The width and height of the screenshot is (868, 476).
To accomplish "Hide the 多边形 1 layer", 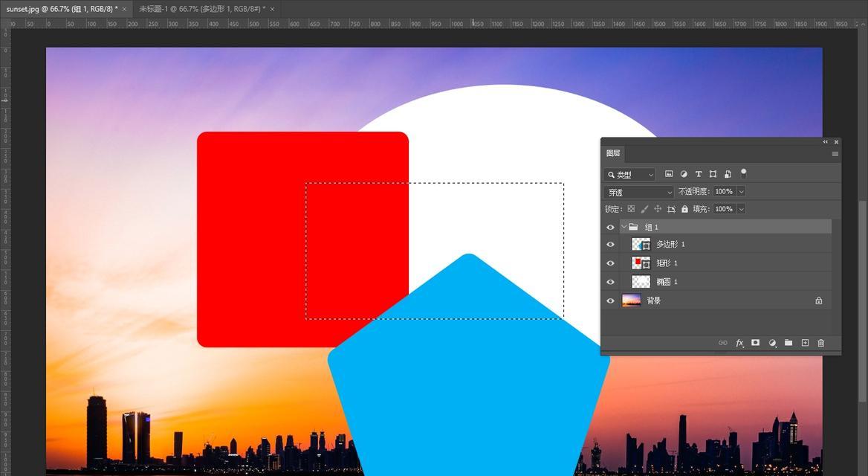I will pos(611,245).
